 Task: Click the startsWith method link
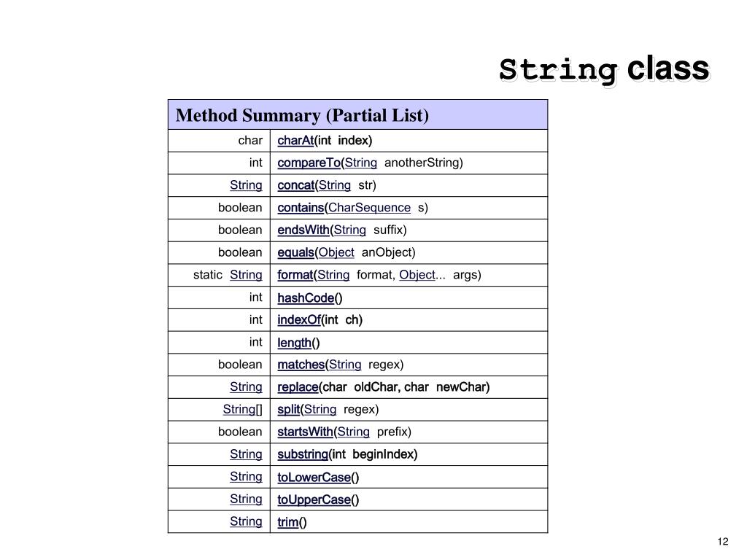tap(305, 432)
